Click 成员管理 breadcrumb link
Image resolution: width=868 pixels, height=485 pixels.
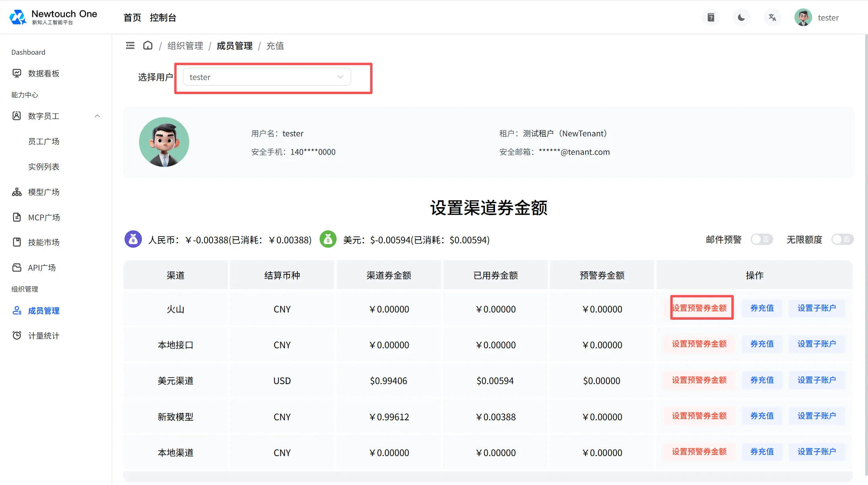point(235,45)
